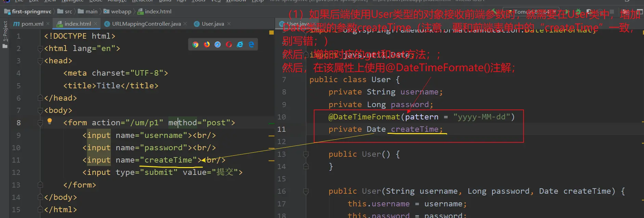644x218 pixels.
Task: Click <!DOCTYPE html> on line 1
Action: point(80,36)
